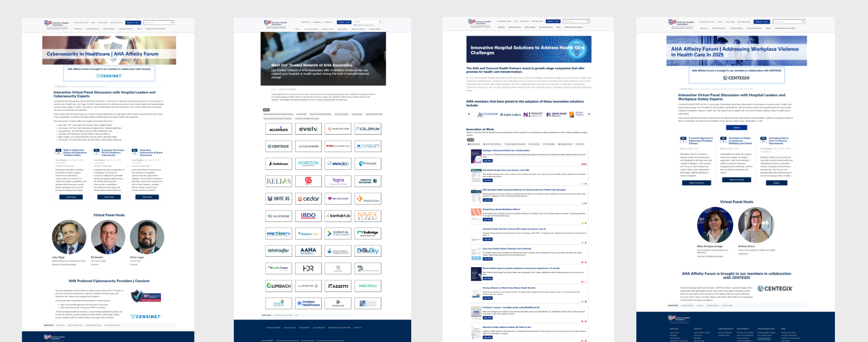Select the Centegix logo in the associates grid
The width and height of the screenshot is (868, 342).
point(279,146)
